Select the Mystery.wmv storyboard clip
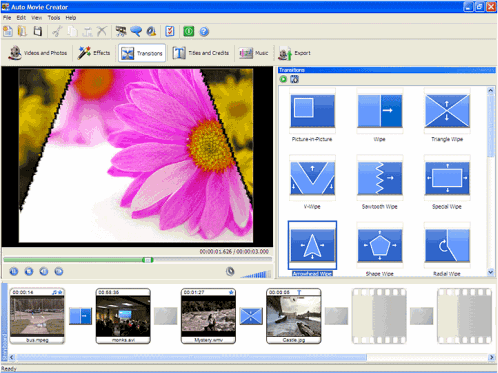 click(208, 316)
